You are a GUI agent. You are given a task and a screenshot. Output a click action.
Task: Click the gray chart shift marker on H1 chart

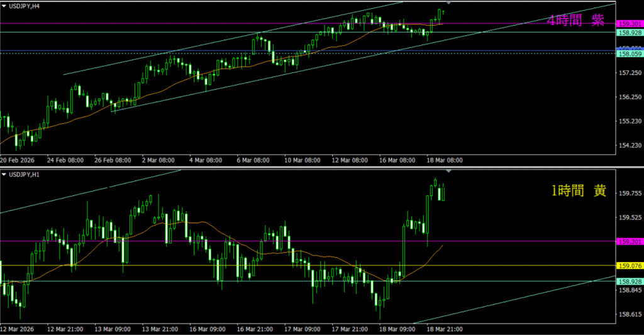[x=448, y=171]
